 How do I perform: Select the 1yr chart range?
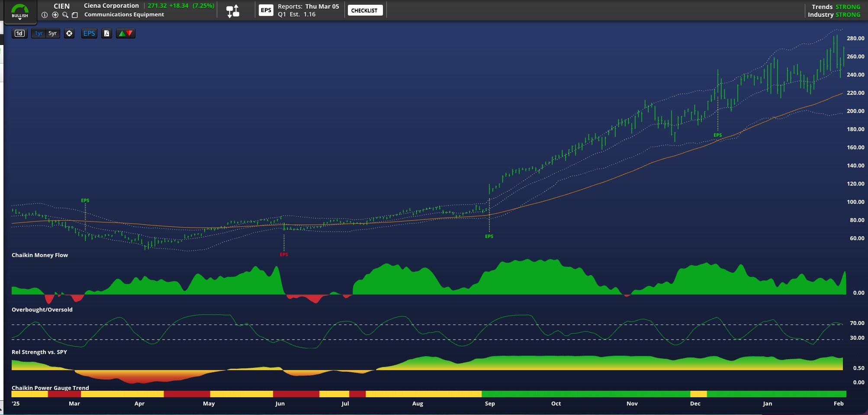point(39,33)
